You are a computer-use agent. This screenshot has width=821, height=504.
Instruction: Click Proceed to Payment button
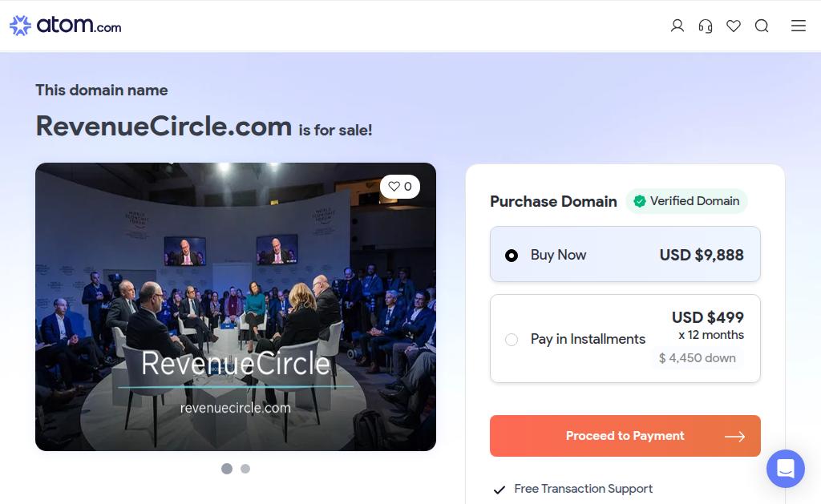tap(625, 436)
